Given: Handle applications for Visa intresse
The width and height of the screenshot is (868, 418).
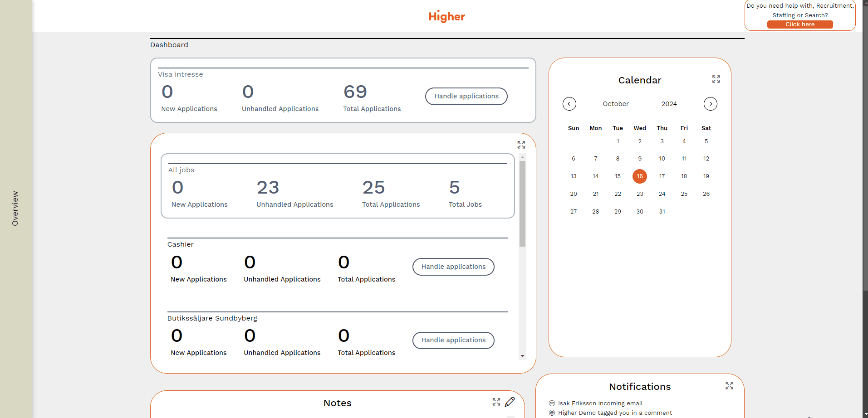Looking at the screenshot, I should [466, 96].
